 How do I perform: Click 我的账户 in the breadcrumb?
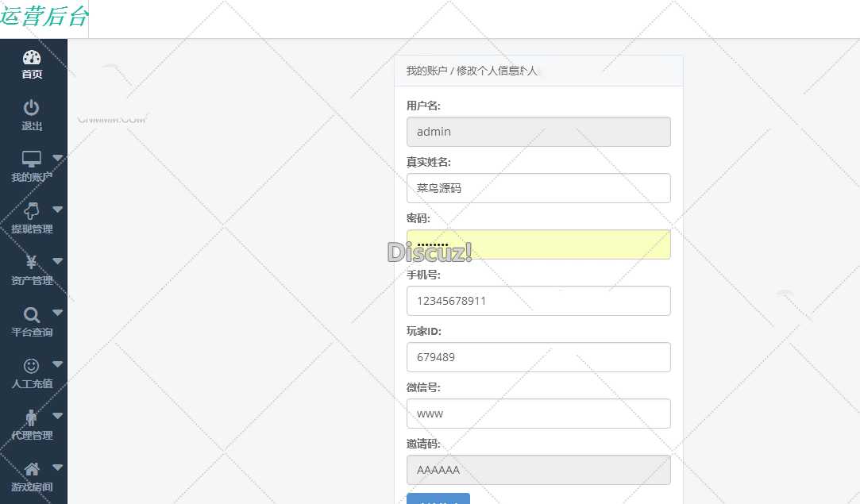coord(426,71)
